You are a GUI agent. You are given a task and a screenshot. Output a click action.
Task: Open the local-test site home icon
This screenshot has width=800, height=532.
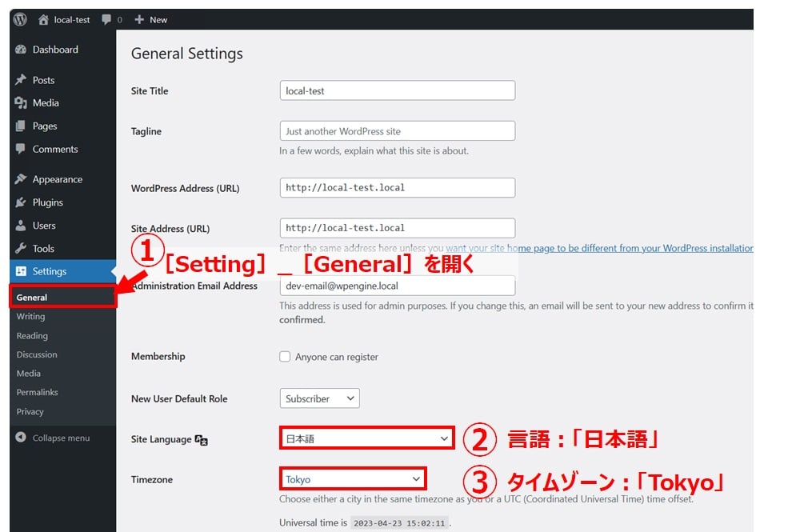pyautogui.click(x=43, y=19)
